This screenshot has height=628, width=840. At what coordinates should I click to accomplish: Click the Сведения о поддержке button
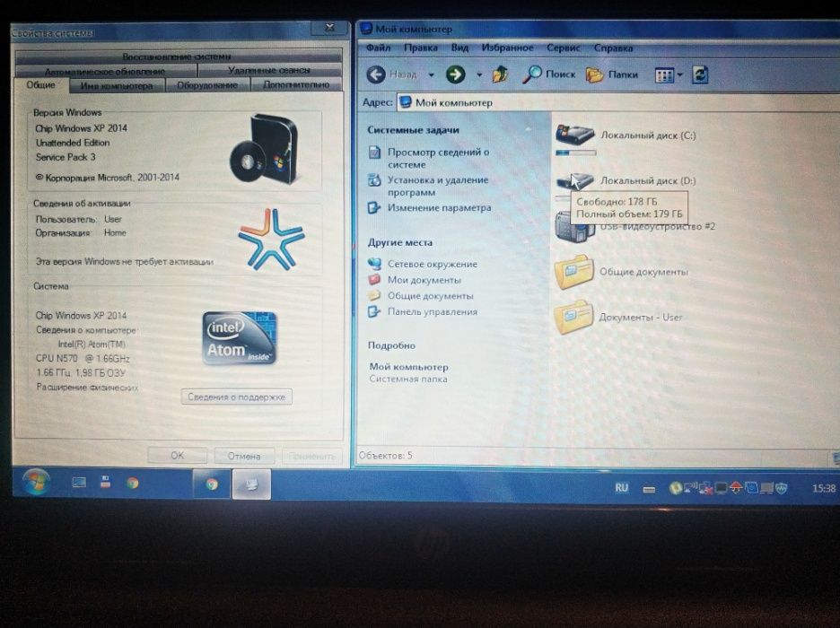pyautogui.click(x=236, y=397)
